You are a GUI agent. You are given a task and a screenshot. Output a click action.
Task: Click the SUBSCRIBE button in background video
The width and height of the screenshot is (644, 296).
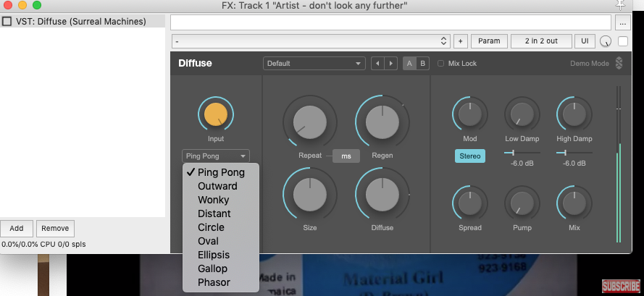pos(621,286)
